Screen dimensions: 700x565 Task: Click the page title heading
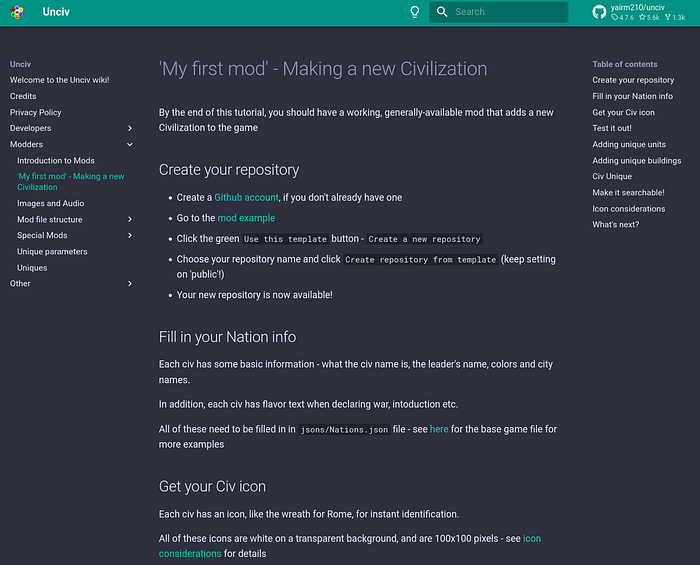pyautogui.click(x=323, y=69)
